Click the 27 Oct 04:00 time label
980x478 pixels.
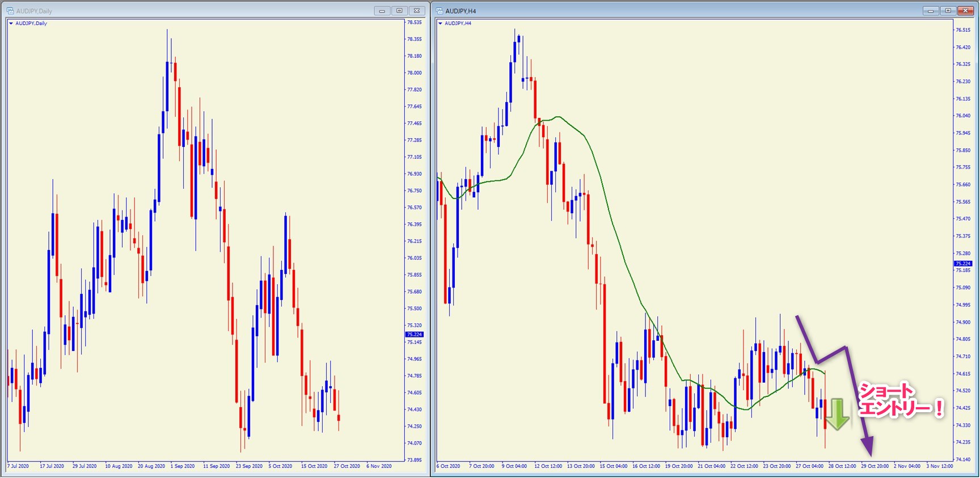click(x=809, y=466)
